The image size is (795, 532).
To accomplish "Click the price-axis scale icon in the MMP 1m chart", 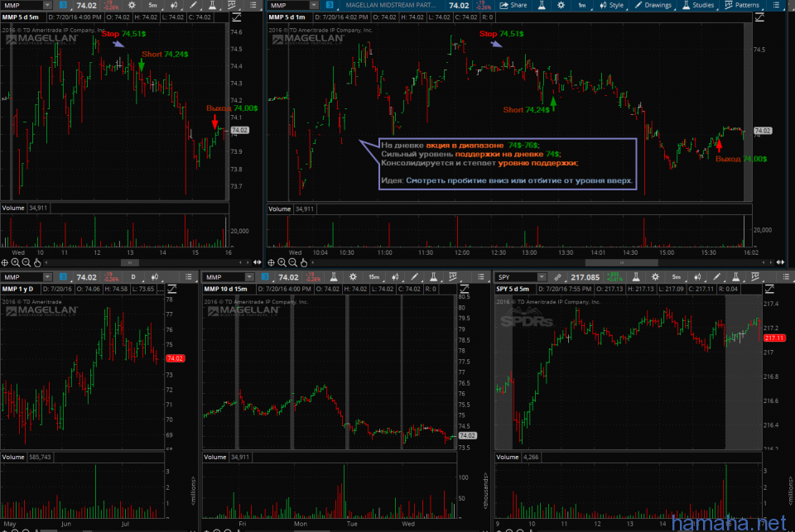I will point(759,17).
